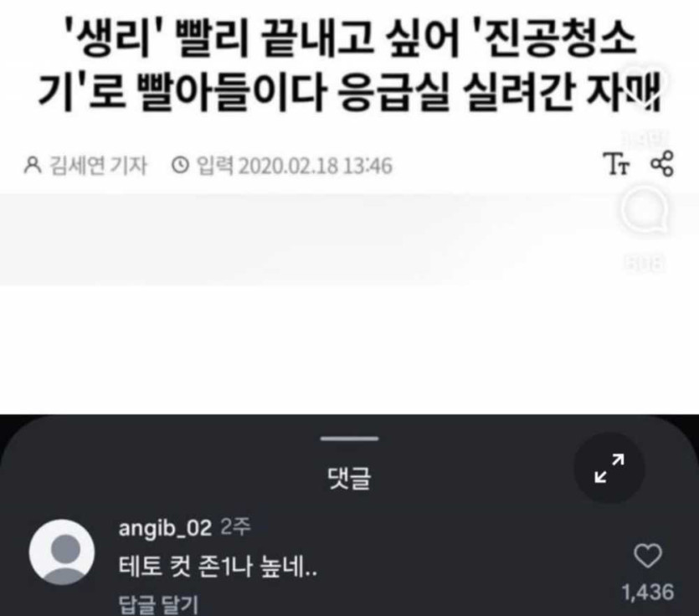Image resolution: width=699 pixels, height=616 pixels.
Task: Click 답글 달기 to reply
Action: coord(159,605)
